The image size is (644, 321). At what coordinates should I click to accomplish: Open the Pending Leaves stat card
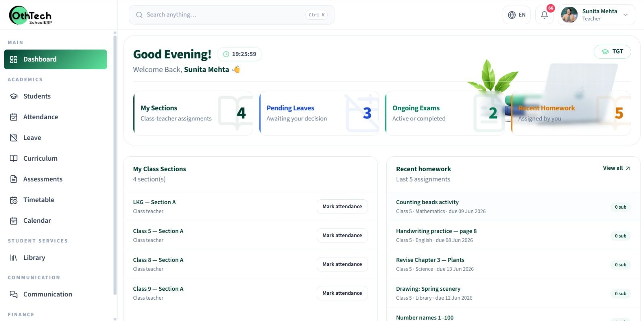319,113
